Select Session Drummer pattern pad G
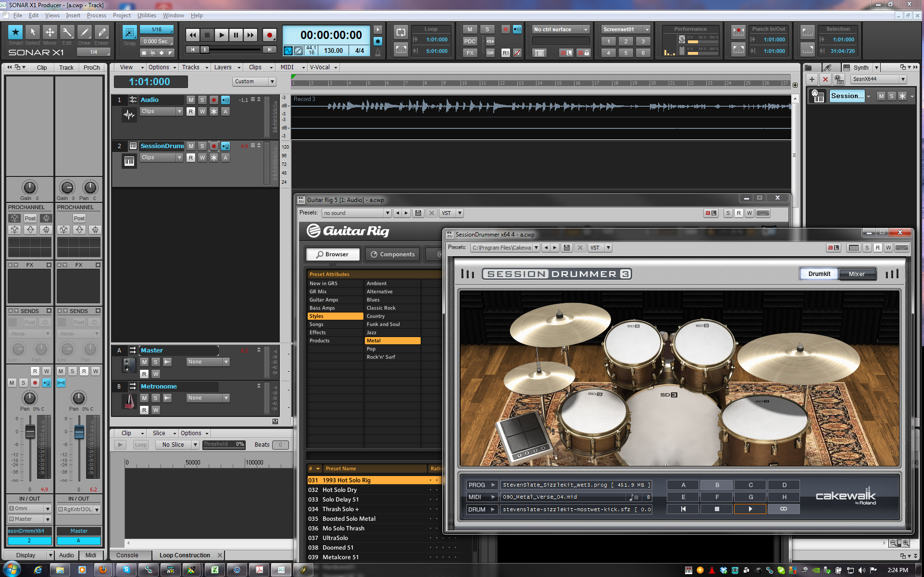The height and width of the screenshot is (577, 924). coord(750,497)
